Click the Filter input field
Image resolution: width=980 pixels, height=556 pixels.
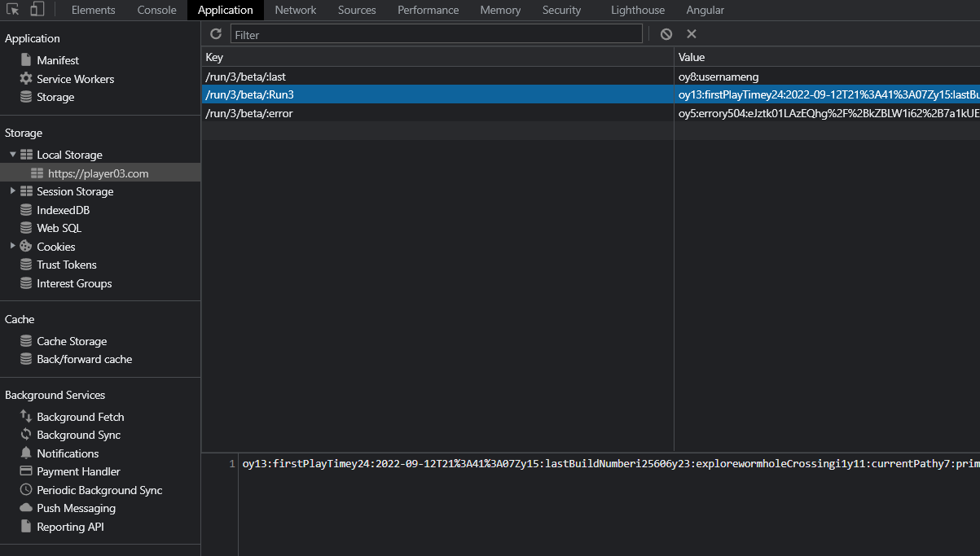coord(436,33)
